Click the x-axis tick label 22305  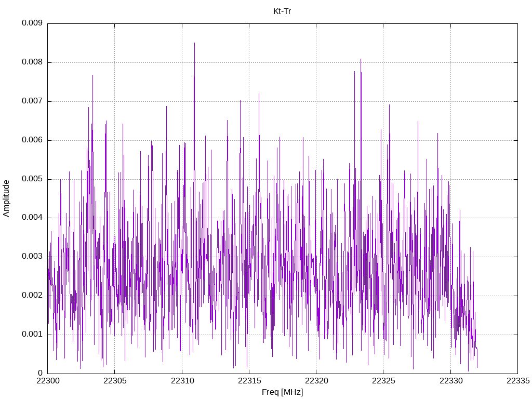(115, 381)
